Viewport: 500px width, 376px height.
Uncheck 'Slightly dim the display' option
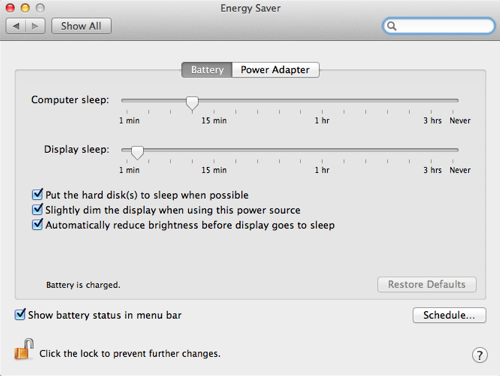(37, 209)
